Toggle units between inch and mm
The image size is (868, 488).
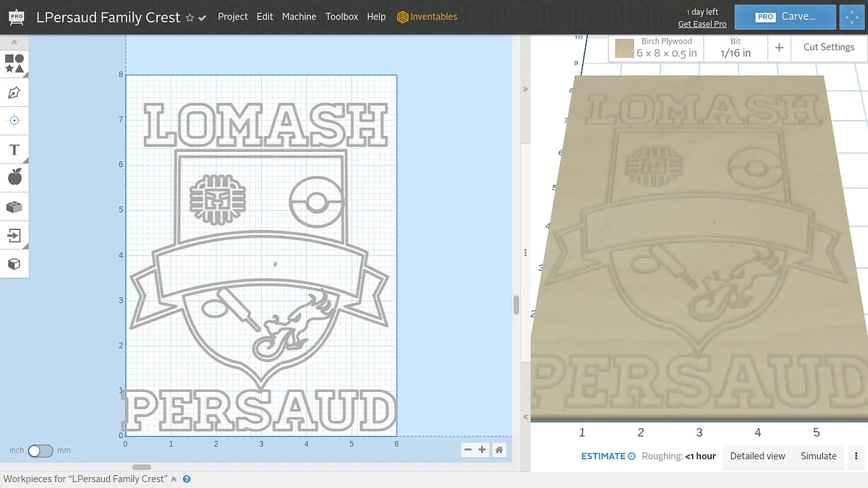tap(41, 450)
